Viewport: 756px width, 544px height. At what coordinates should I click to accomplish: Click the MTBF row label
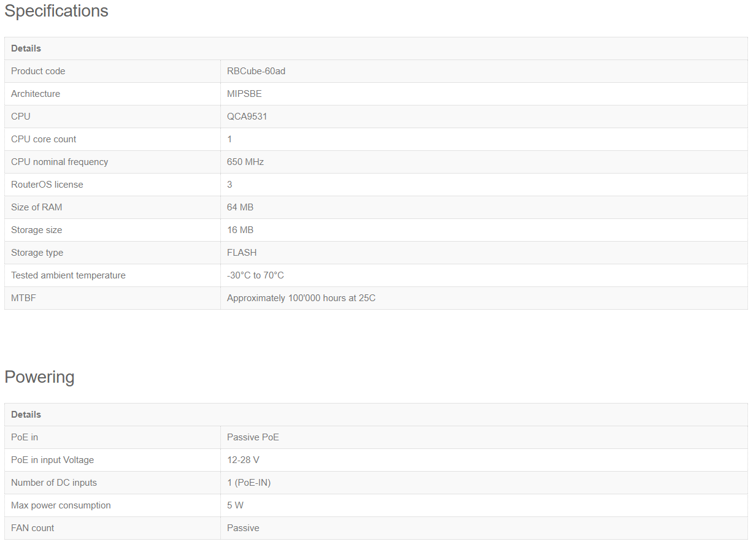coord(23,298)
